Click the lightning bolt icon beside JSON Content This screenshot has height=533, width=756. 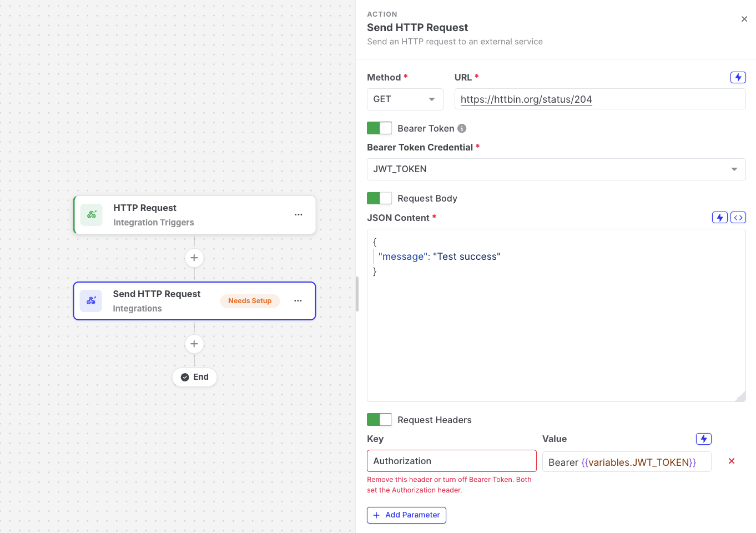point(720,218)
